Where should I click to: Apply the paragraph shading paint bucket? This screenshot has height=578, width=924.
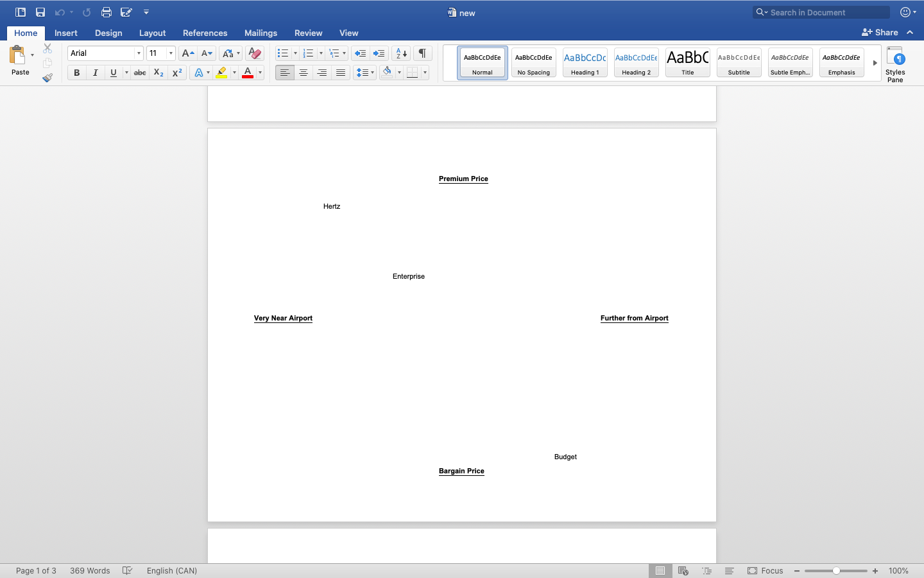tap(387, 73)
